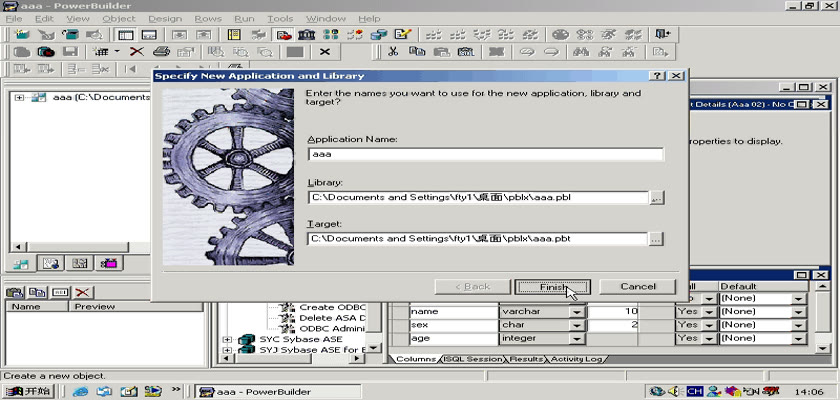Screen dimensions: 840x400
Task: Click the horizontal scrollbar under the system tree
Action: [x=80, y=247]
